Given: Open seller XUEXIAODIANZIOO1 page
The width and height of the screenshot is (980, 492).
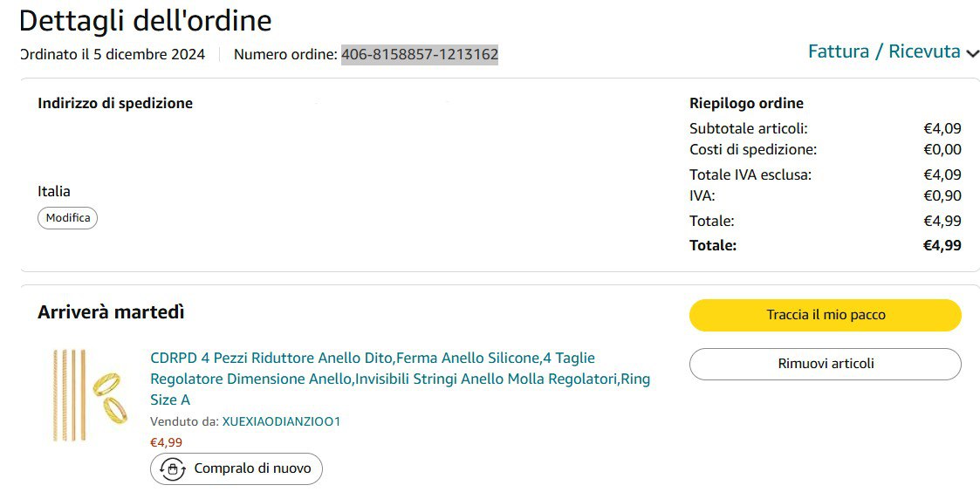Looking at the screenshot, I should (x=281, y=421).
